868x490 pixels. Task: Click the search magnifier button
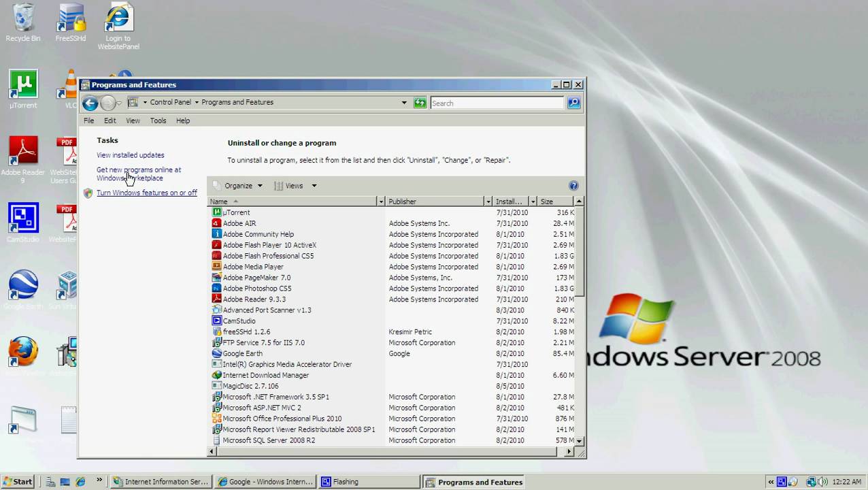[x=573, y=103]
